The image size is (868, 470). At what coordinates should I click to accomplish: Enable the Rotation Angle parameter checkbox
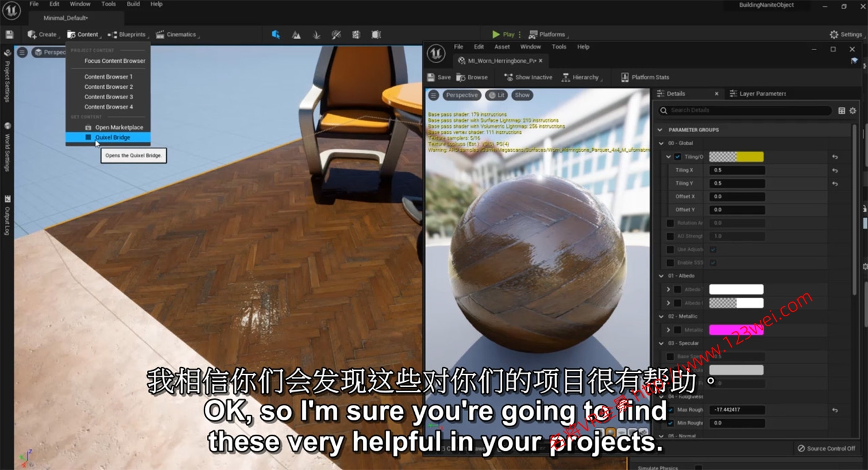point(670,223)
